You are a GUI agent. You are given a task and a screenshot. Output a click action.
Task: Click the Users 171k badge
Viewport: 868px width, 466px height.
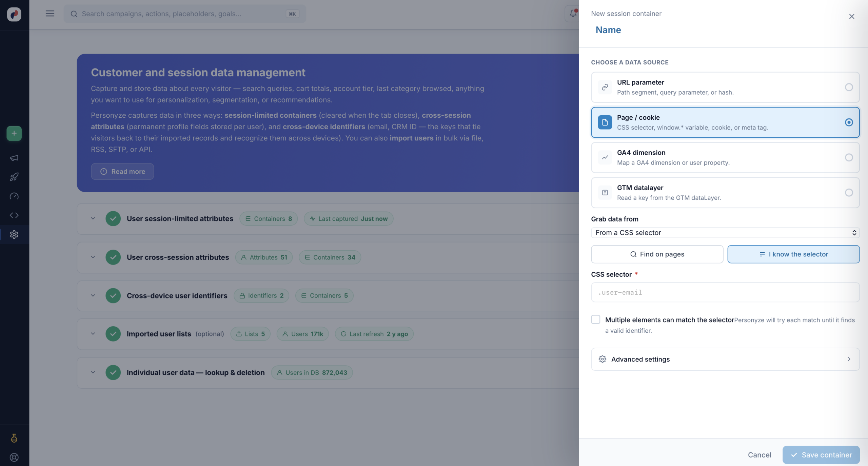coord(303,334)
